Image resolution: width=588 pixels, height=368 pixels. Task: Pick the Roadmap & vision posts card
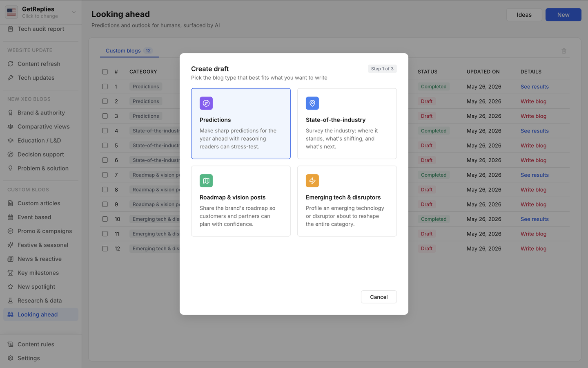coord(241,201)
